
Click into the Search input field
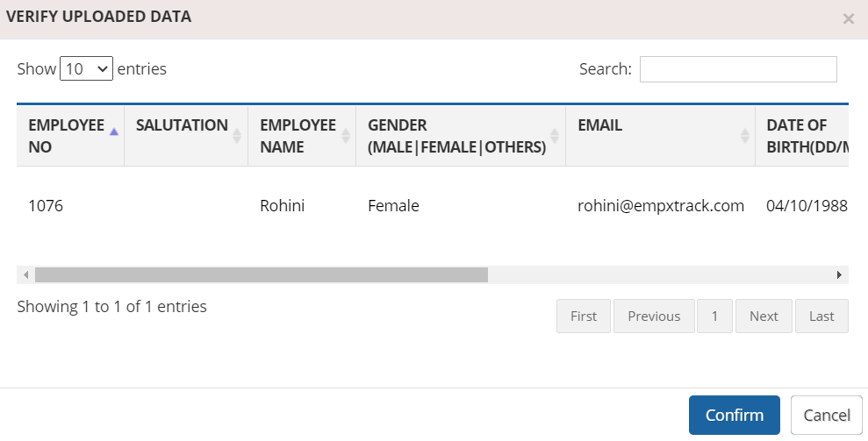point(738,69)
